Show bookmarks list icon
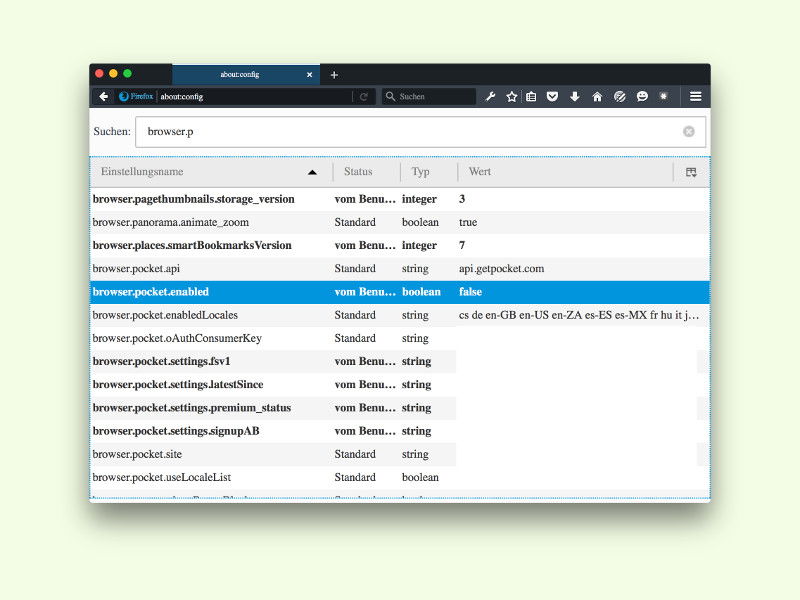The image size is (800, 600). 531,96
